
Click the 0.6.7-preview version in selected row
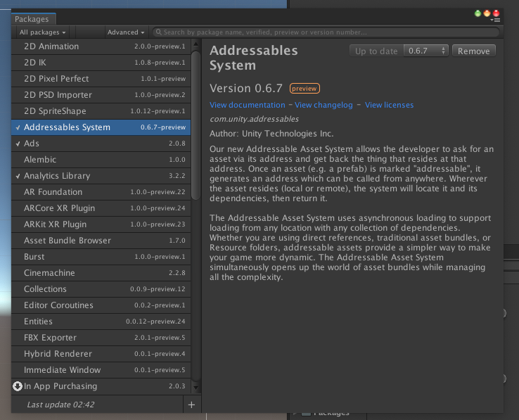point(163,127)
